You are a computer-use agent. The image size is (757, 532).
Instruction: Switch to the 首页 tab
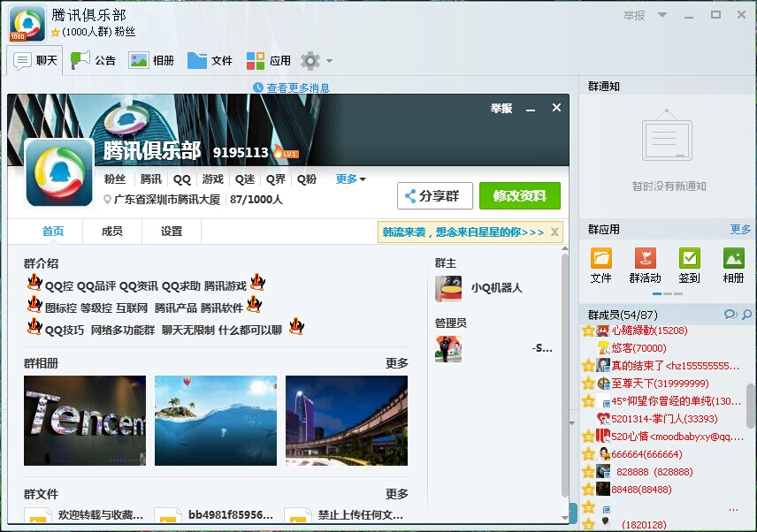pyautogui.click(x=53, y=232)
